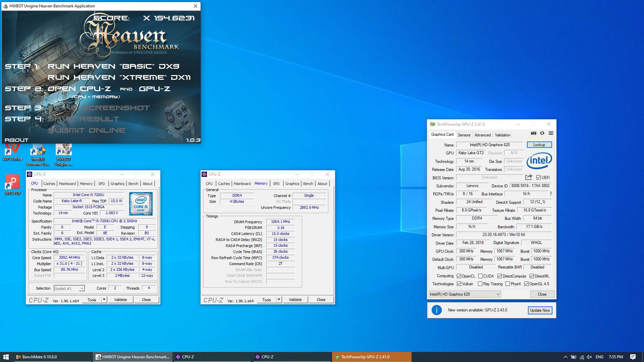Open the WPS Office desktop icon
Screen dimensions: 644x362
pyautogui.click(x=13, y=153)
